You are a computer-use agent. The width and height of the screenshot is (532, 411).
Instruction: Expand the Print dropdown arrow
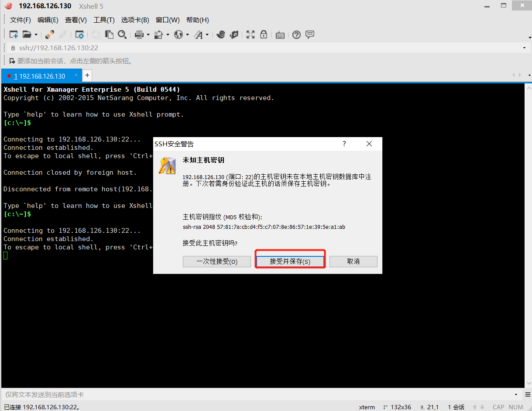(x=148, y=35)
